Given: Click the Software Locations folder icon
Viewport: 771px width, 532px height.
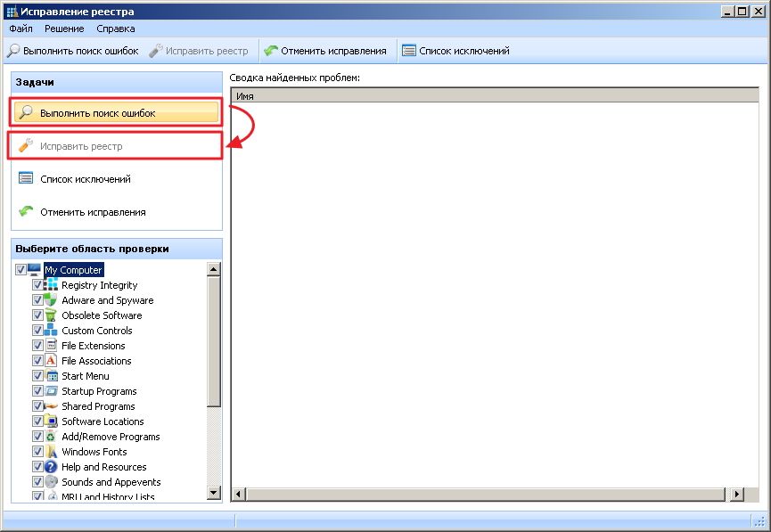Looking at the screenshot, I should [51, 421].
